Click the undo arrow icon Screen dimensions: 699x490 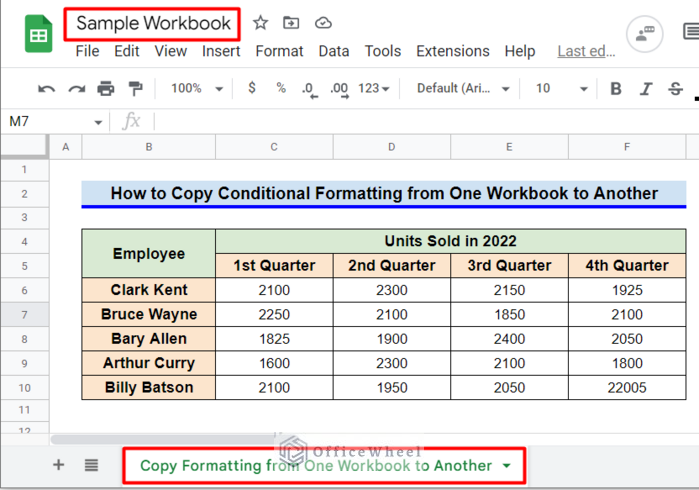(x=46, y=89)
